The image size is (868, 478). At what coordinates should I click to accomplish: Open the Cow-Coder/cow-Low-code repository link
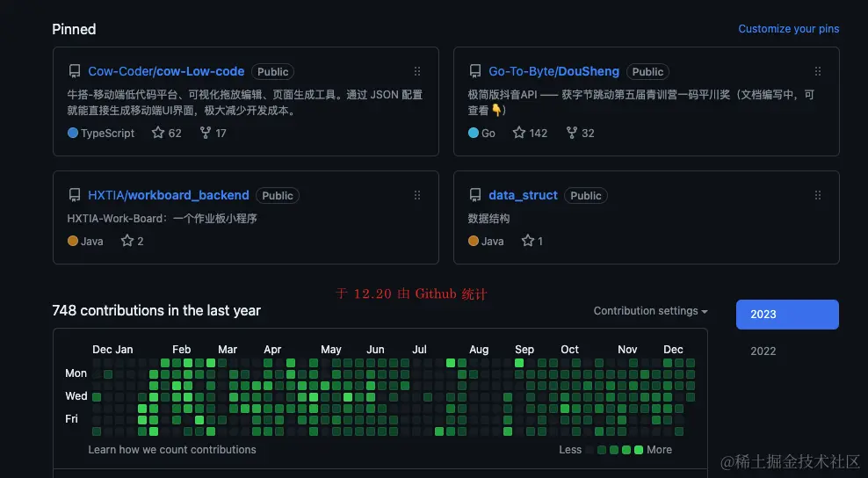(x=166, y=71)
